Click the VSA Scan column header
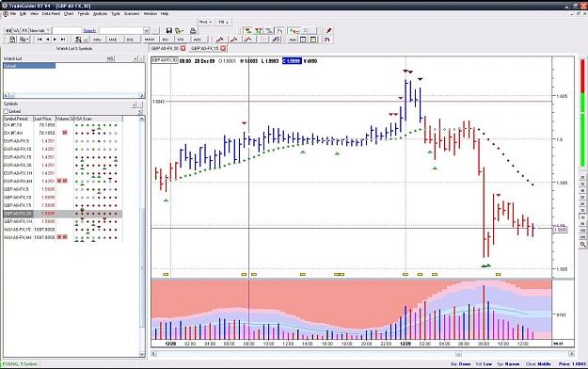The image size is (588, 369). (x=98, y=119)
